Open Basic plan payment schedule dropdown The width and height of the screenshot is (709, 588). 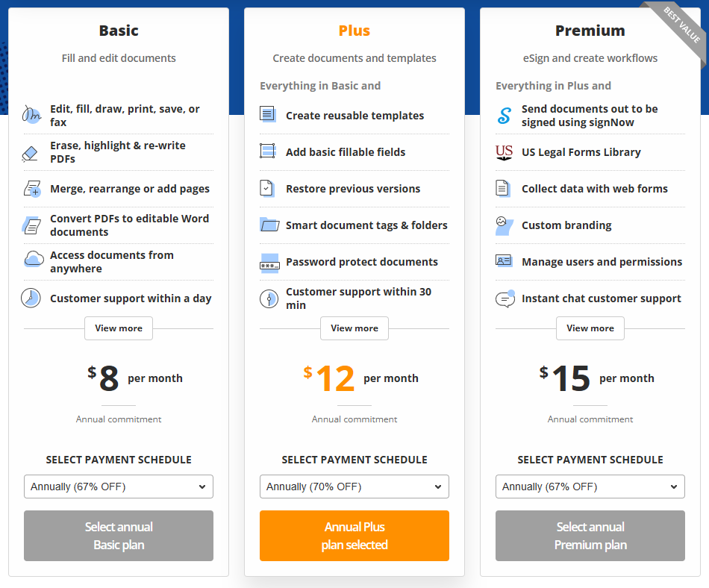(x=119, y=487)
